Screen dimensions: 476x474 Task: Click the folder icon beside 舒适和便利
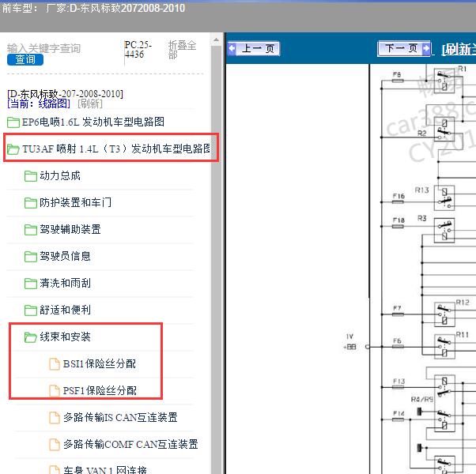(x=31, y=310)
